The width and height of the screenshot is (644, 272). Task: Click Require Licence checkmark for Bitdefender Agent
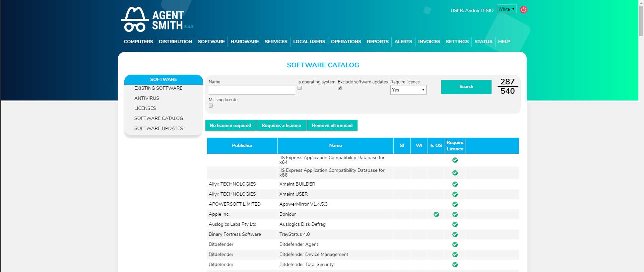coord(455,245)
